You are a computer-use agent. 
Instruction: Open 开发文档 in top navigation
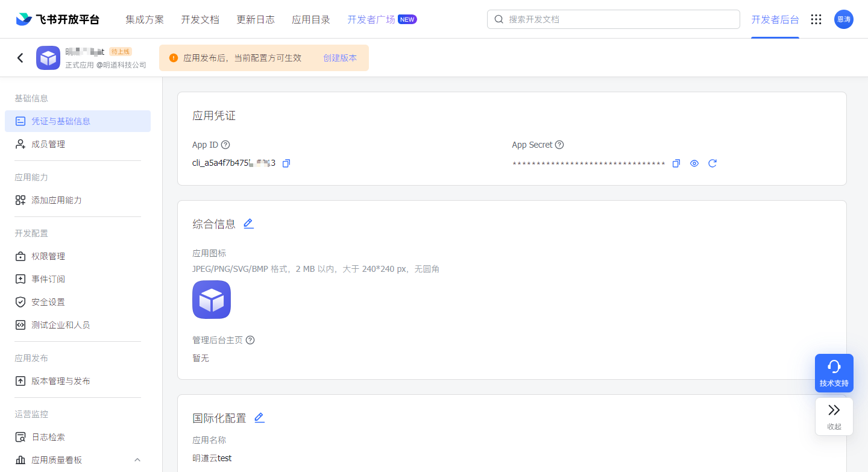pos(200,19)
